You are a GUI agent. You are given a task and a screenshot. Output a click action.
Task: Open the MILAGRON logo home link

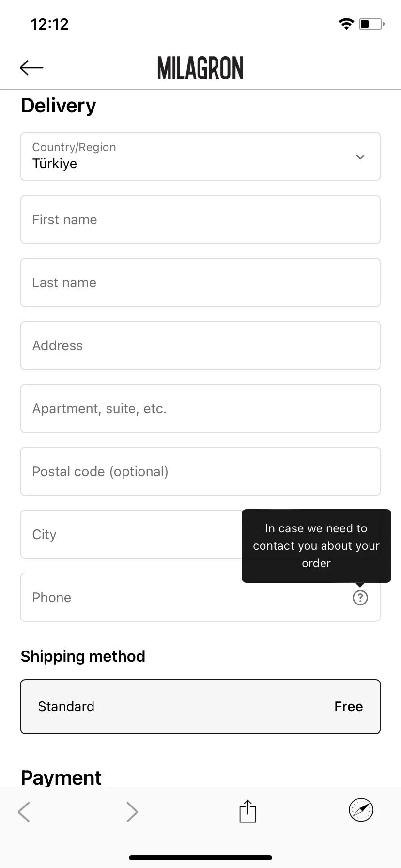point(200,68)
